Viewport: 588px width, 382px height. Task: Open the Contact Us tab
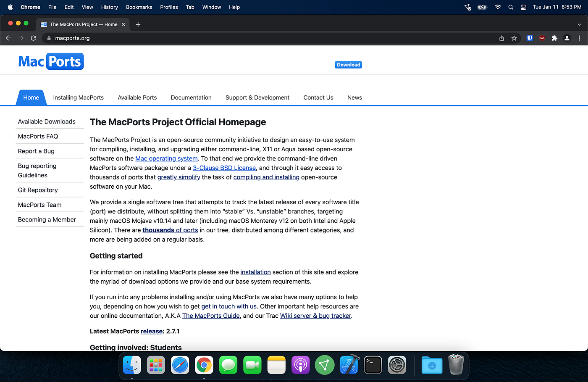tap(318, 97)
